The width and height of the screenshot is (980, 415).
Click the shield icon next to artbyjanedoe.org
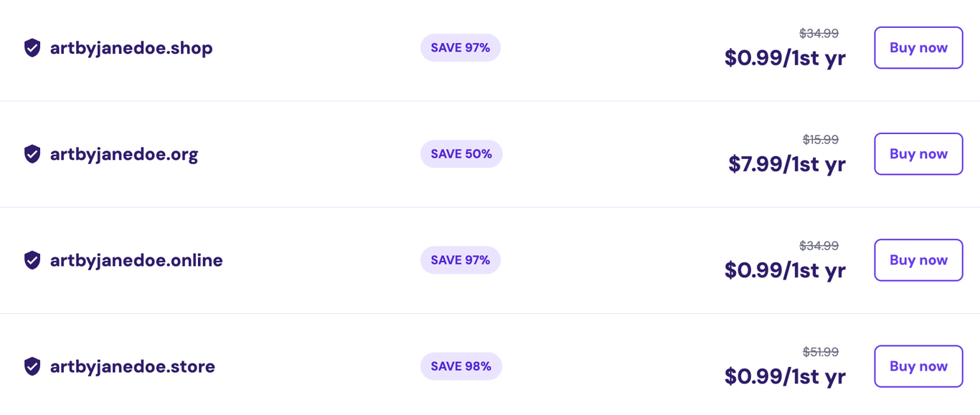coord(32,153)
